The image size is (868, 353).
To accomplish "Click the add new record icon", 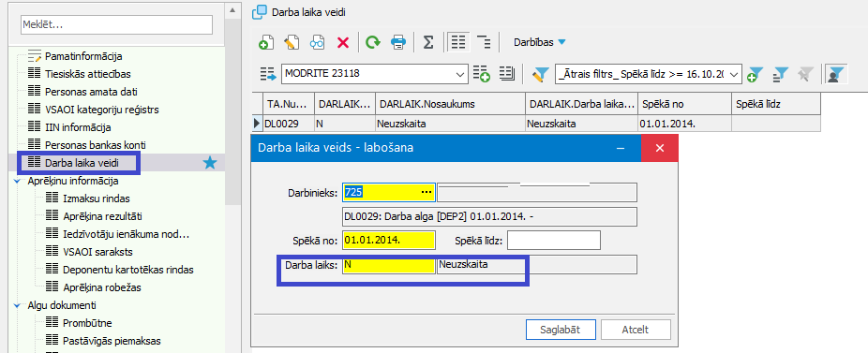I will 266,43.
